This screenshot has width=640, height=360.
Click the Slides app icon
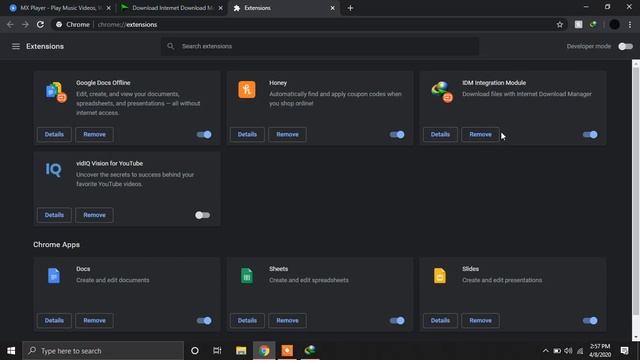pos(440,276)
